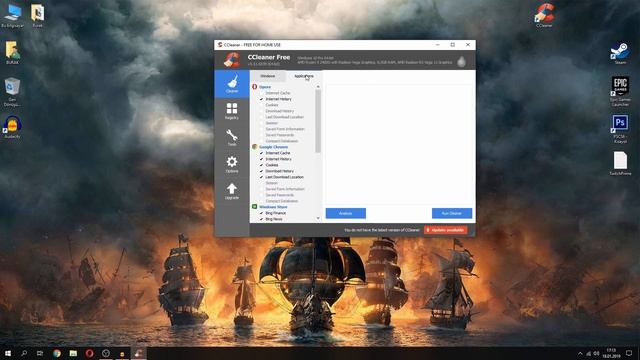Open taskbar search
640x360 pixels.
point(24,353)
